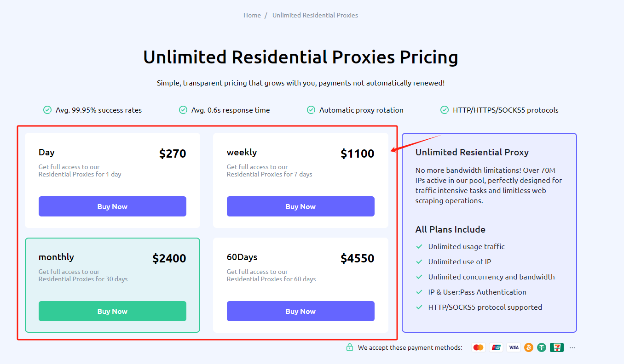624x364 pixels.
Task: Click checkmark next to Unlimited usage traffic
Action: [419, 247]
